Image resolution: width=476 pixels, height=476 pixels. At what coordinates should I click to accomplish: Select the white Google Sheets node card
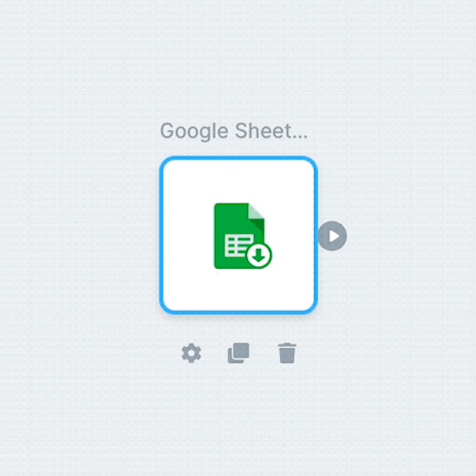point(238,235)
